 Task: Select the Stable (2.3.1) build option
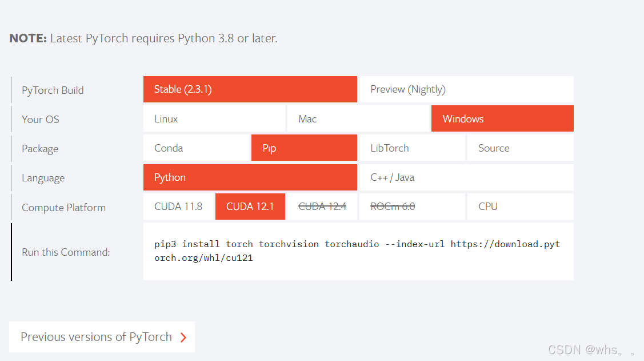pyautogui.click(x=250, y=89)
